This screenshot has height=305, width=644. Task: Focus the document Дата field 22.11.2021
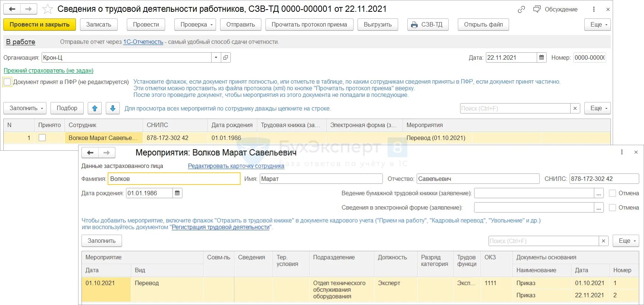pos(511,57)
